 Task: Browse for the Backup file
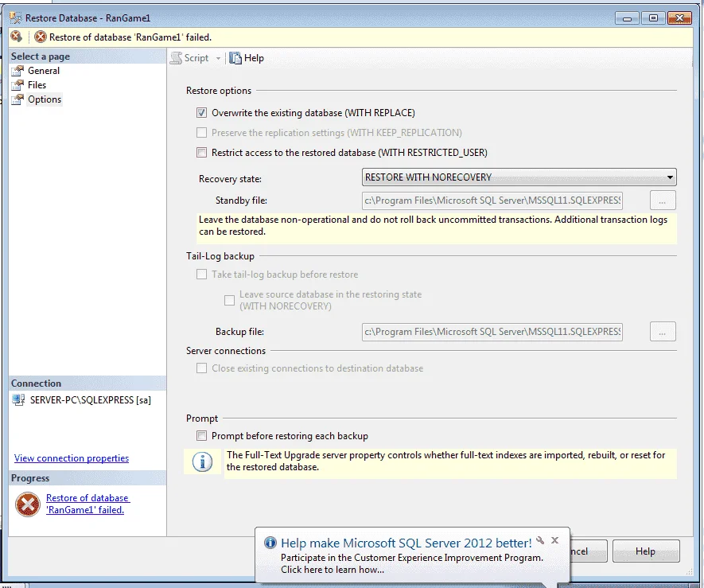(663, 332)
